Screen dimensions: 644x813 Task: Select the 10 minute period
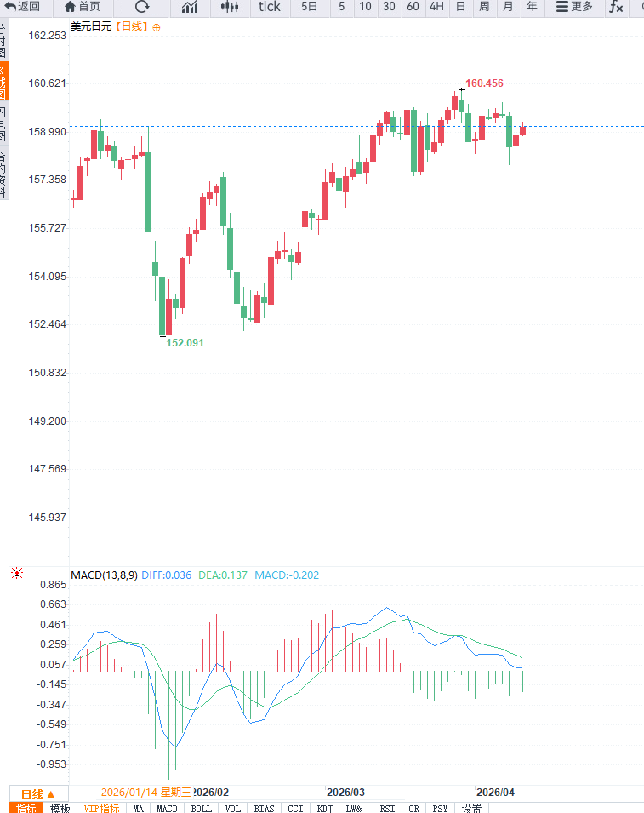(x=365, y=7)
